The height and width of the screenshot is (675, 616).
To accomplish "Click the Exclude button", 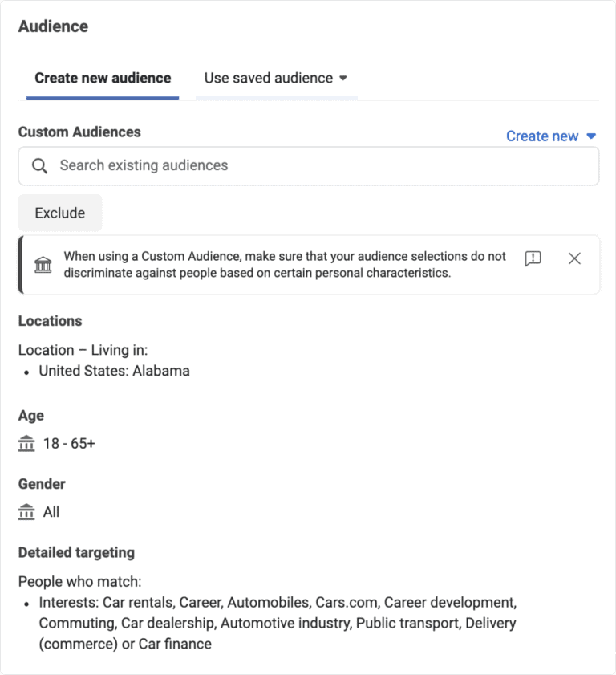I will click(x=60, y=213).
